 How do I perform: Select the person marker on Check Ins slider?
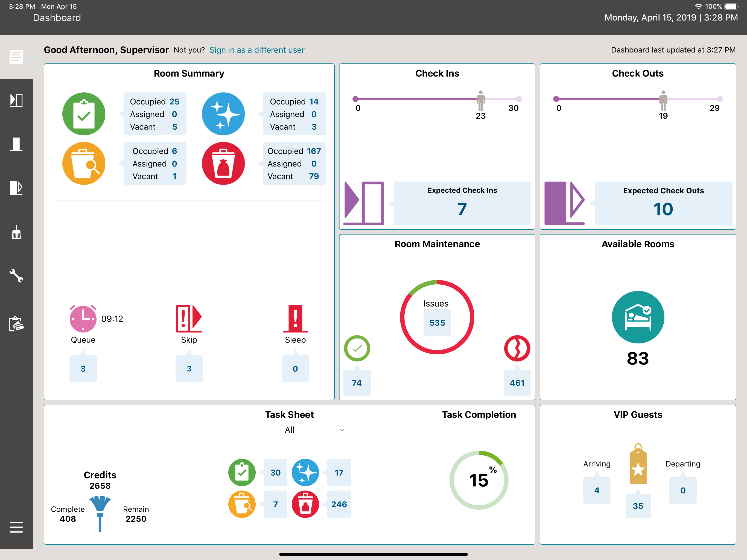tap(481, 101)
